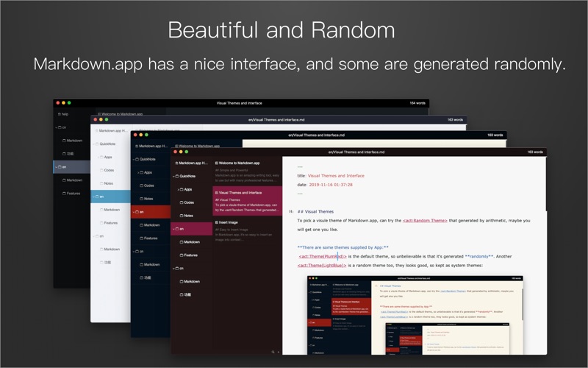Click Features folder icon in navy window
The width and height of the screenshot is (588, 368).
(142, 238)
